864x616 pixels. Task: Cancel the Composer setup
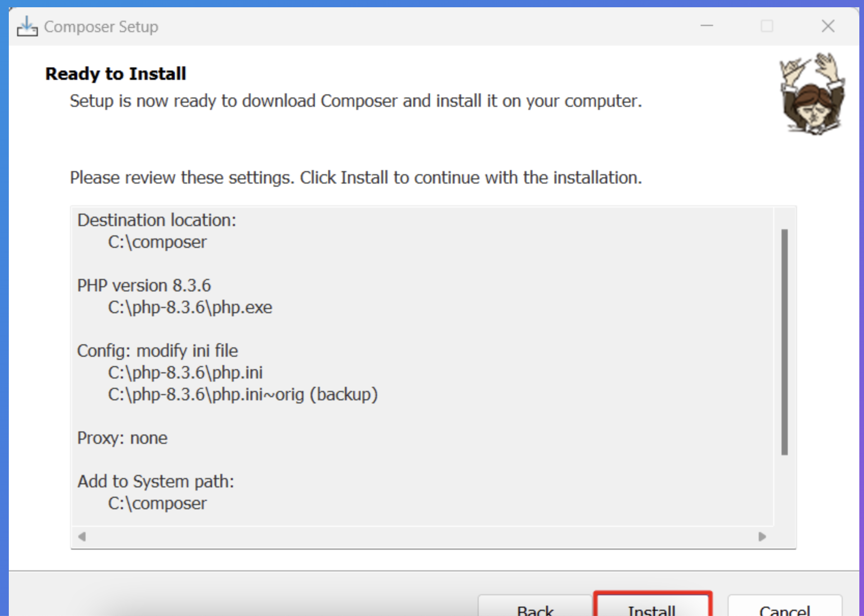click(784, 608)
